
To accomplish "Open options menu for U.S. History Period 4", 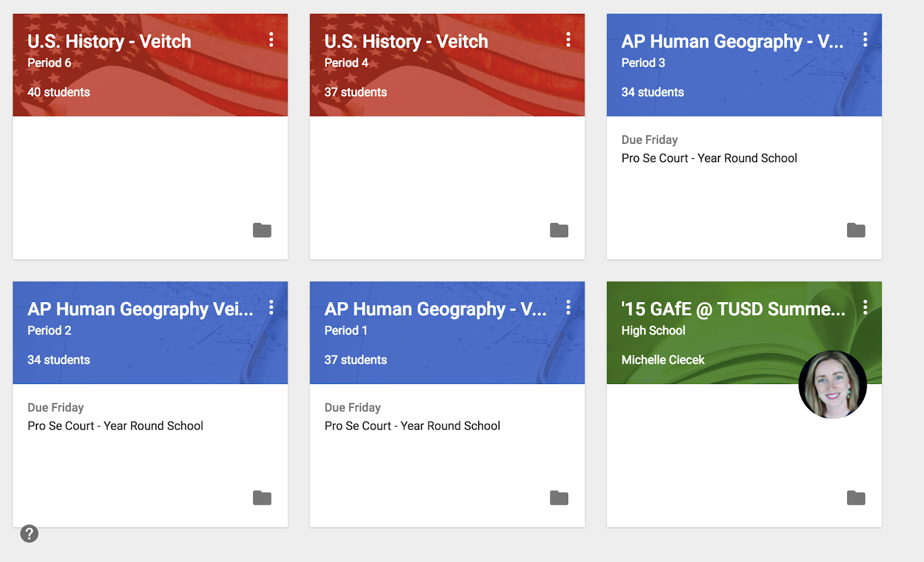I will click(x=568, y=40).
